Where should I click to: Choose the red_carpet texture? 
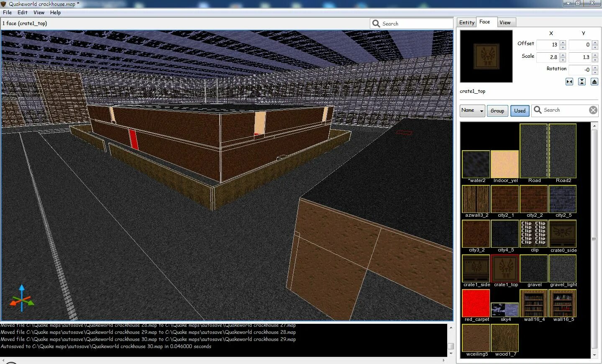pyautogui.click(x=476, y=302)
